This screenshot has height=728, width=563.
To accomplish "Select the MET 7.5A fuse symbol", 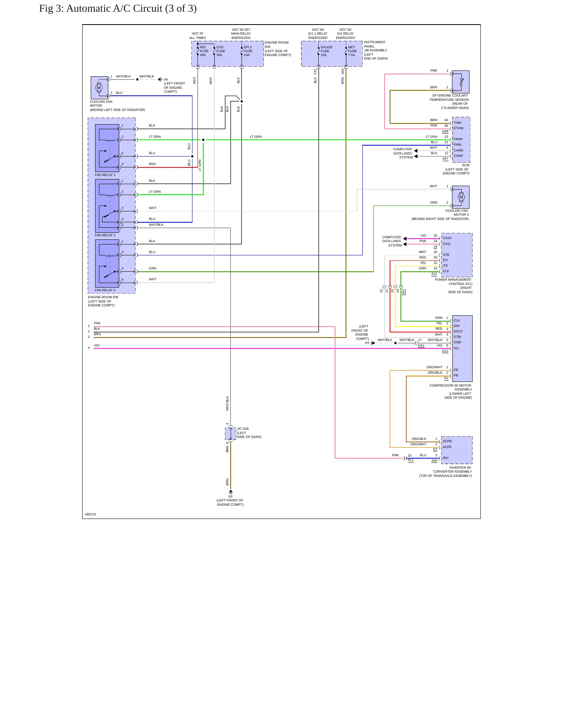I will [346, 51].
